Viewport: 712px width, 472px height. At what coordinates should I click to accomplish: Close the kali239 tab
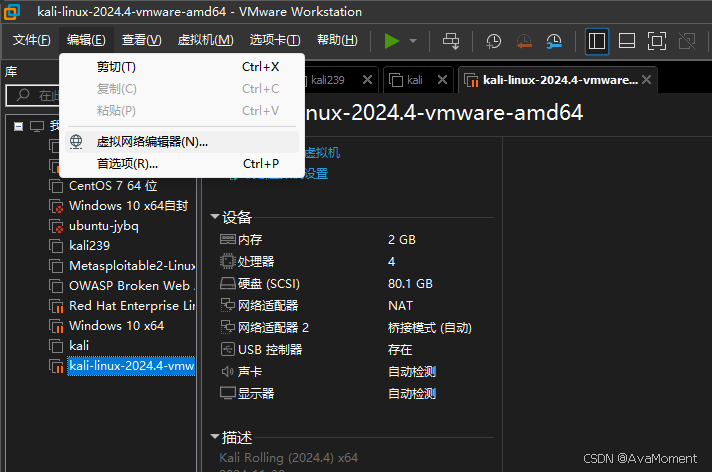pyautogui.click(x=367, y=80)
